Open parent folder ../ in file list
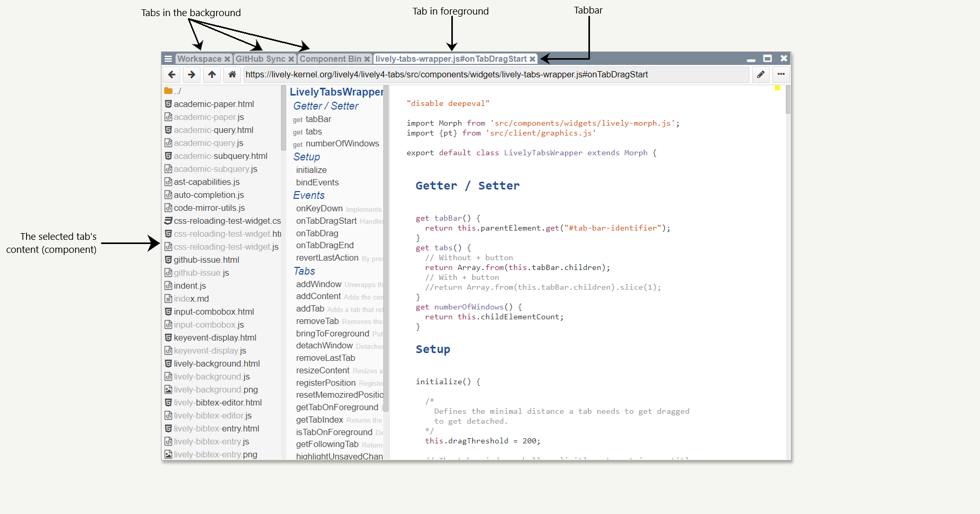980x514 pixels. pos(177,91)
